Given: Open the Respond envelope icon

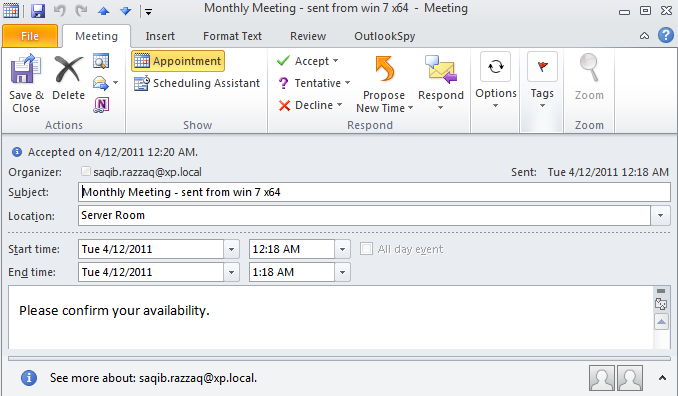Looking at the screenshot, I should click(441, 69).
